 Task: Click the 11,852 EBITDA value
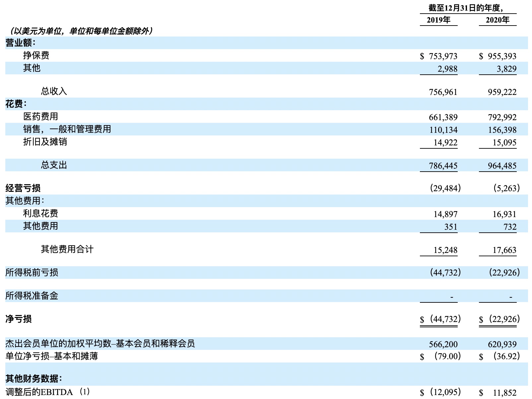click(x=504, y=393)
